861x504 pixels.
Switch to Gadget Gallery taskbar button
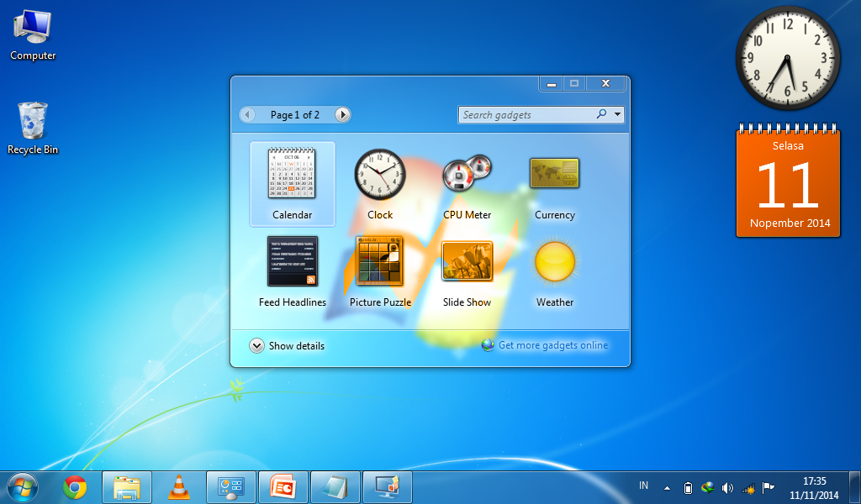pos(388,487)
